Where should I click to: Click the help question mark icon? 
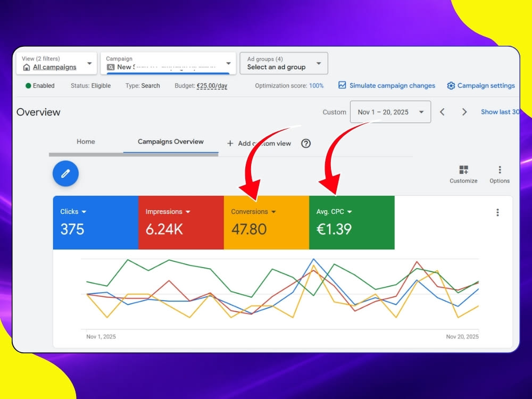(x=306, y=144)
